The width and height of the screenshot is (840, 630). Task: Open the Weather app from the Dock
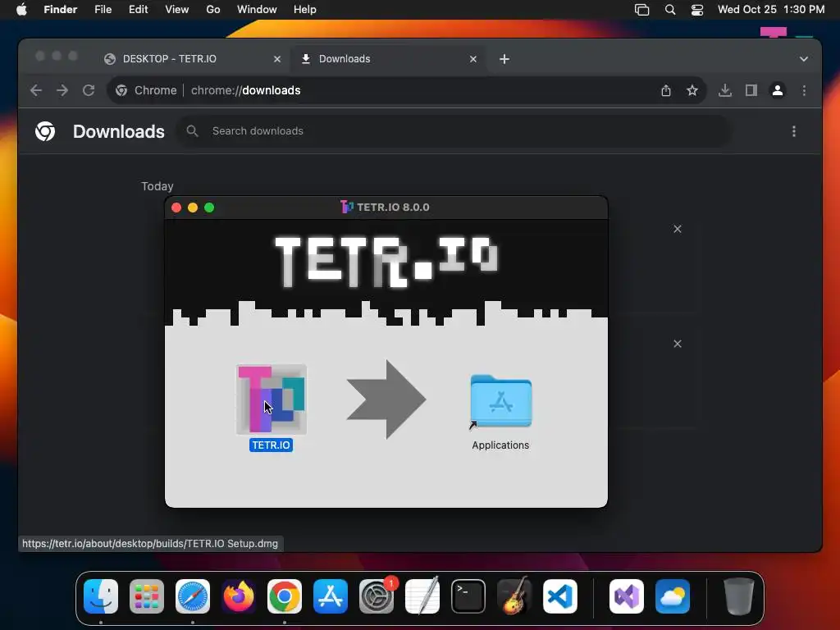point(673,596)
